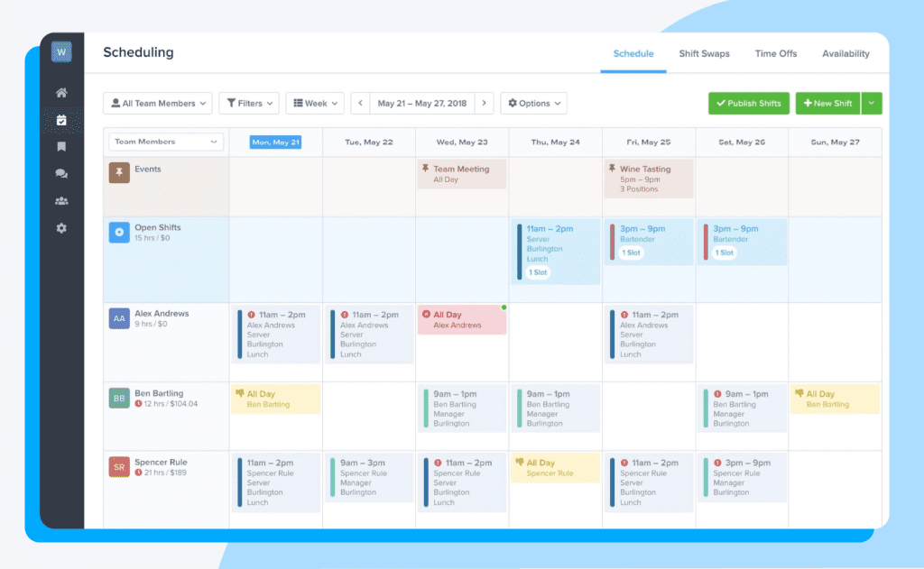Click the workspace W logo at top left

point(61,51)
